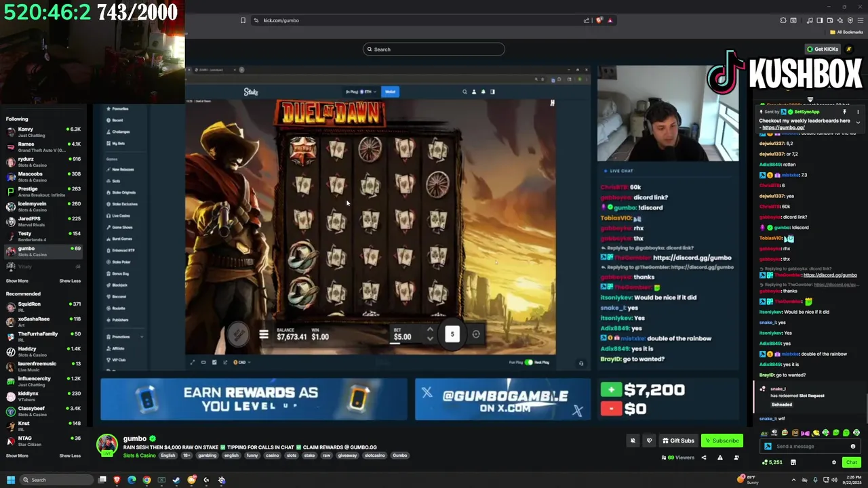
Task: Click the Task View taskbar icon
Action: pos(102,480)
